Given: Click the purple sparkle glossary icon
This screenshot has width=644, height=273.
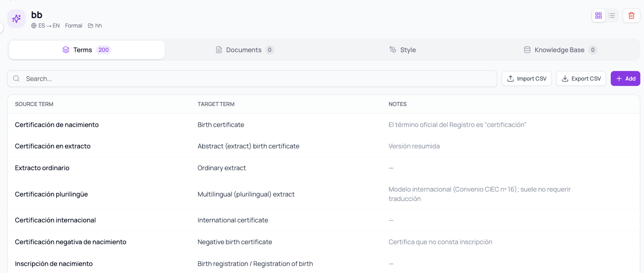Looking at the screenshot, I should tap(16, 19).
